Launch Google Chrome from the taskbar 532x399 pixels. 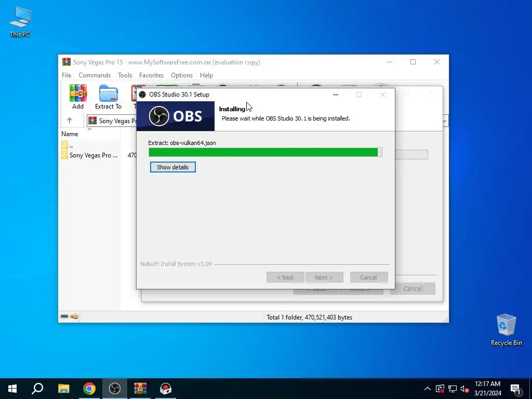pos(89,389)
